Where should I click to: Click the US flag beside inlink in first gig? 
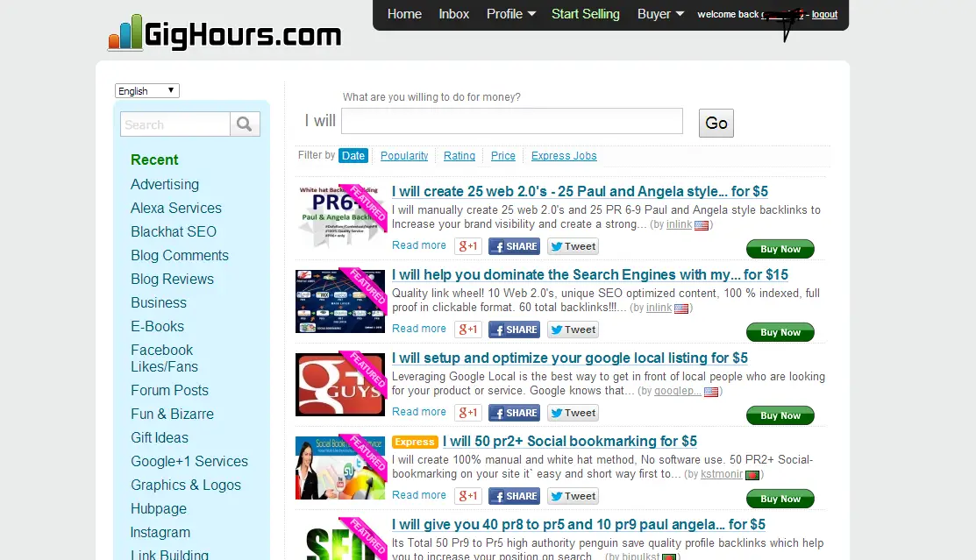(702, 225)
